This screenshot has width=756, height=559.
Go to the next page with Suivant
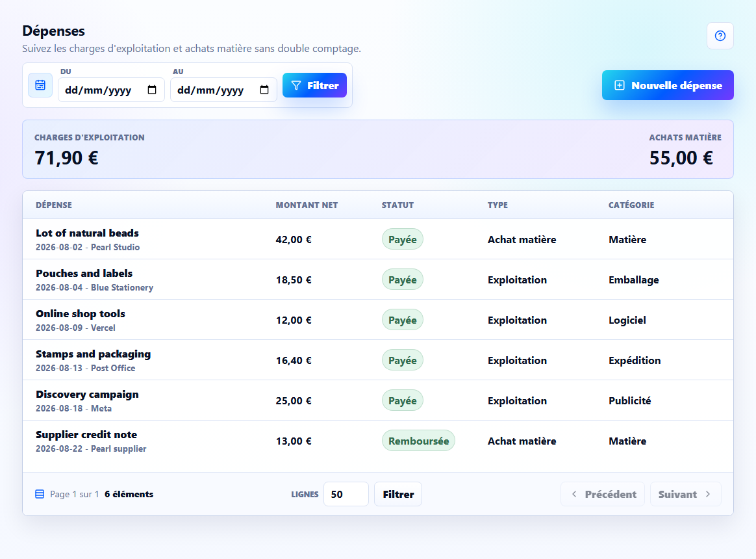[686, 494]
